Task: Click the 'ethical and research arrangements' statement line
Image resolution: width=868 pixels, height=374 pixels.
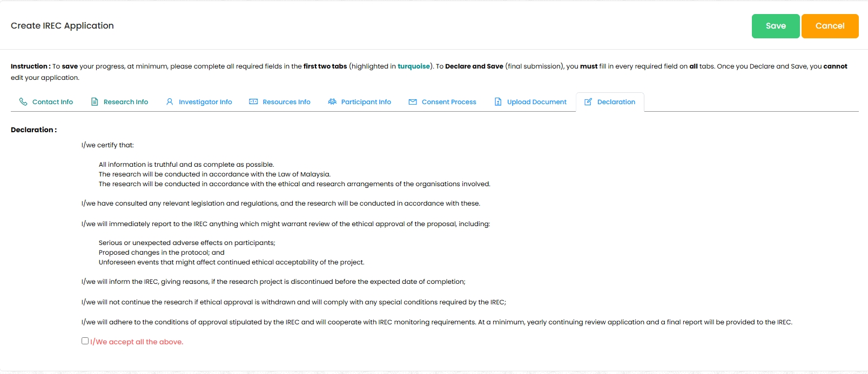Action: pos(294,183)
